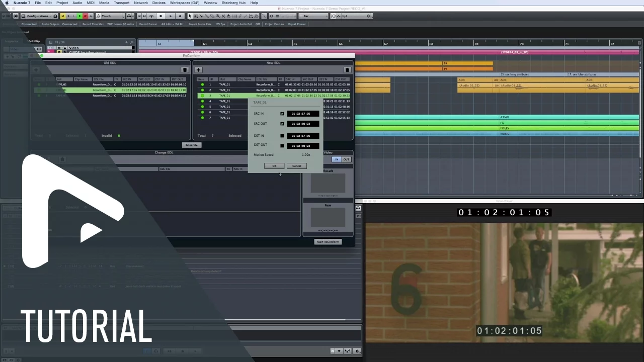644x362 pixels.
Task: Edit the SRC IN timecode field
Action: (x=303, y=114)
